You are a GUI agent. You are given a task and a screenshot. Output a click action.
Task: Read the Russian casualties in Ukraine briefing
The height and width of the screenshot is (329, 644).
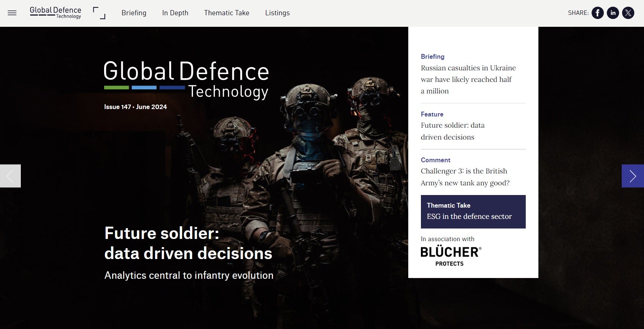(468, 79)
